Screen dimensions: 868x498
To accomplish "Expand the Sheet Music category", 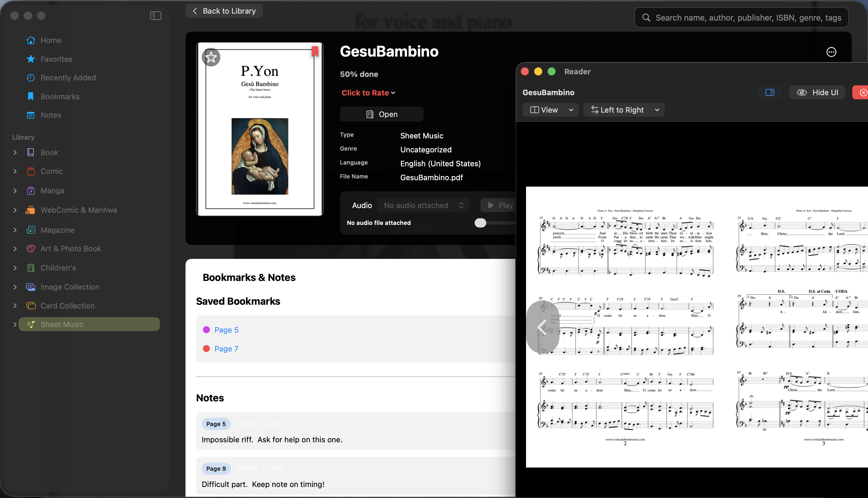I will click(x=15, y=324).
